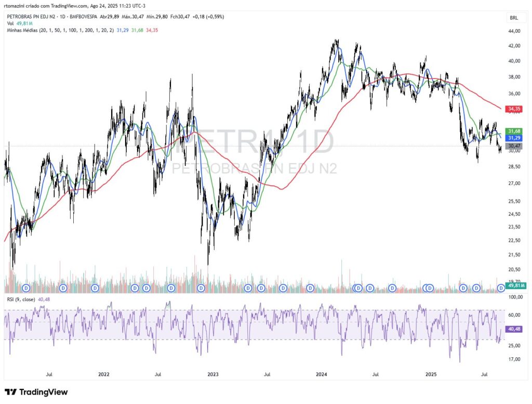Click the purple 40,48 RSI value tag

[514, 329]
